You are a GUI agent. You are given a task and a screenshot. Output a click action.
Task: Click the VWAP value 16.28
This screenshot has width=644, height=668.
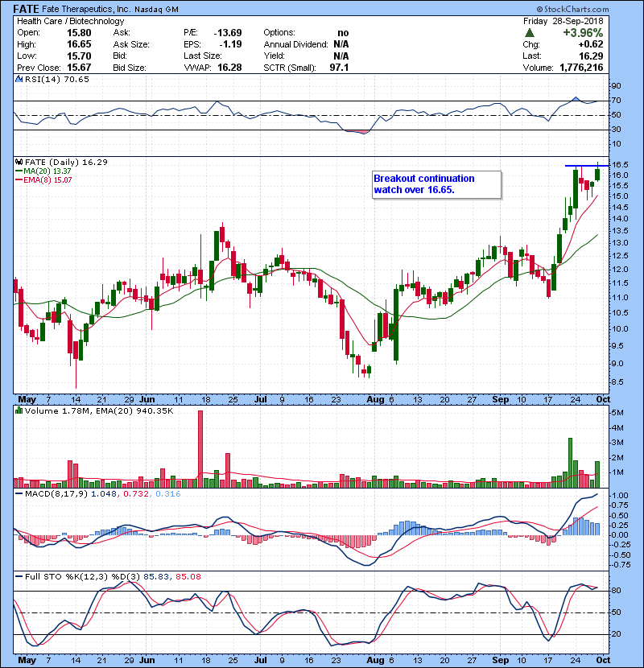(x=229, y=68)
